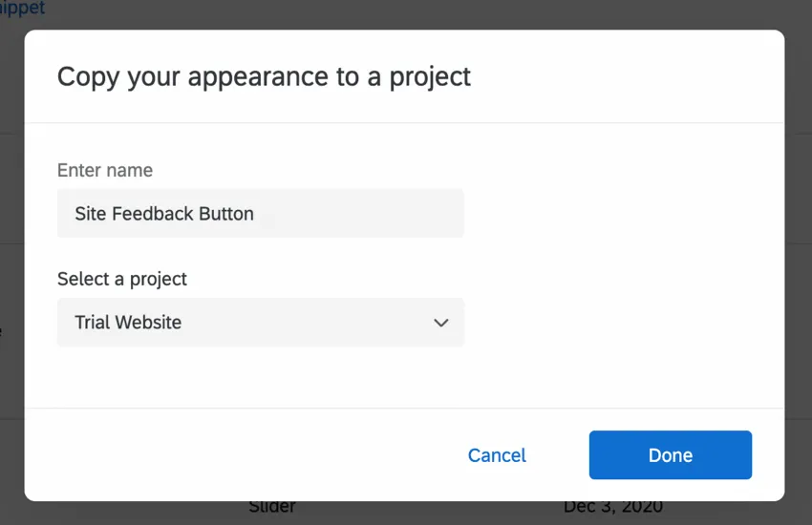
Task: Click the Done button
Action: pyautogui.click(x=670, y=455)
